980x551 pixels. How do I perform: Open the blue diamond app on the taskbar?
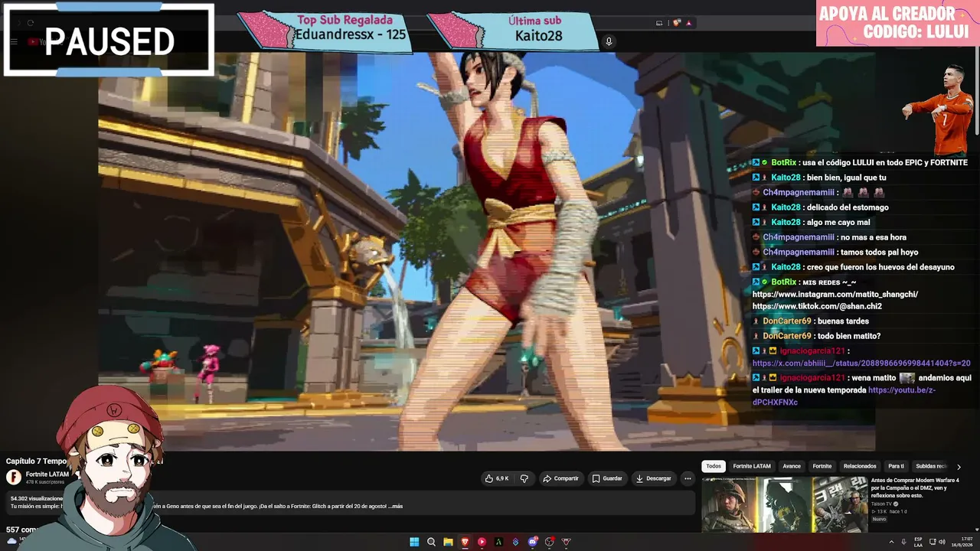(515, 542)
